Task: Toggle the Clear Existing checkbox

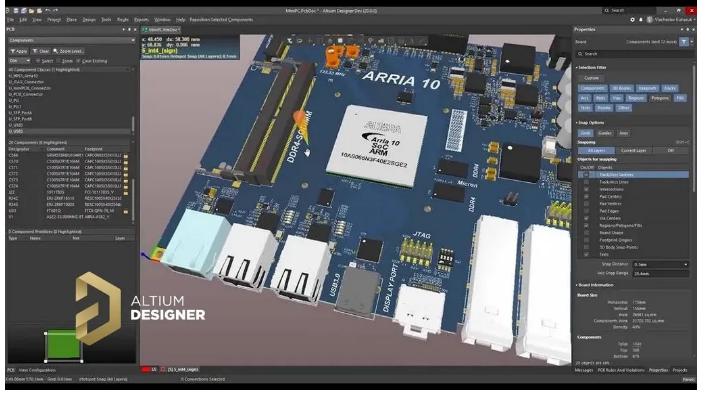Action: pyautogui.click(x=78, y=61)
